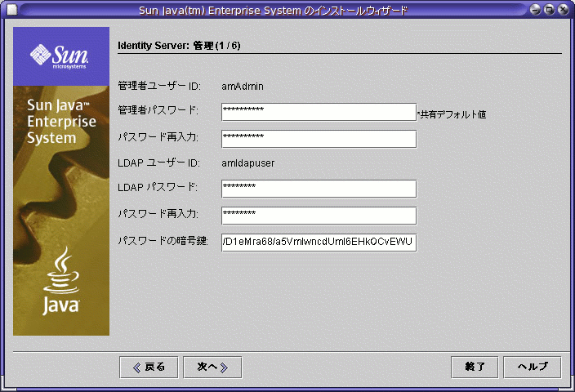Click the Java coffee cup logo
This screenshot has height=392, width=575.
point(61,280)
